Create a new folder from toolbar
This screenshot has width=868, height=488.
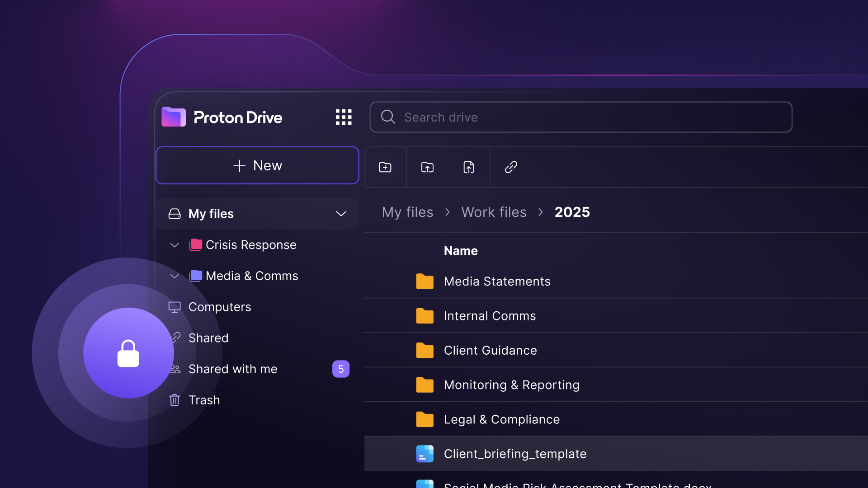(x=385, y=167)
